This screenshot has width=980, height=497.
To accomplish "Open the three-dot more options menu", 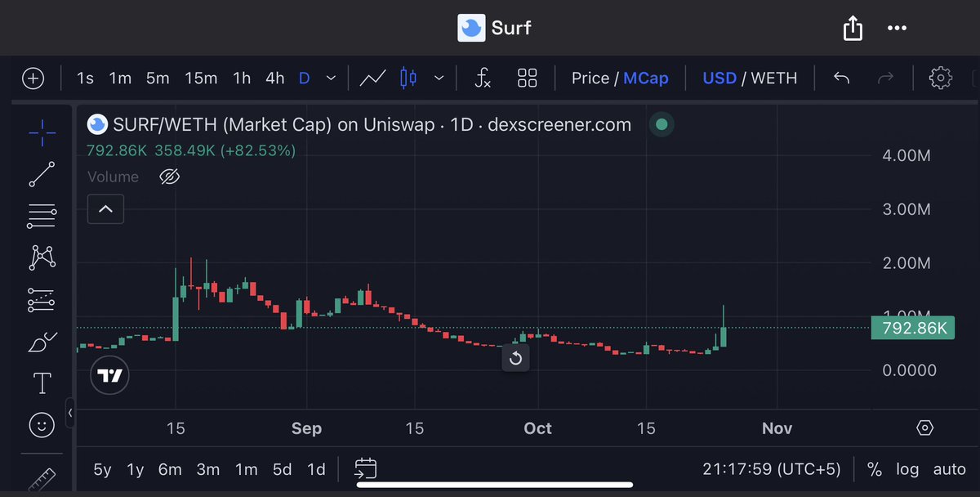I will click(897, 28).
